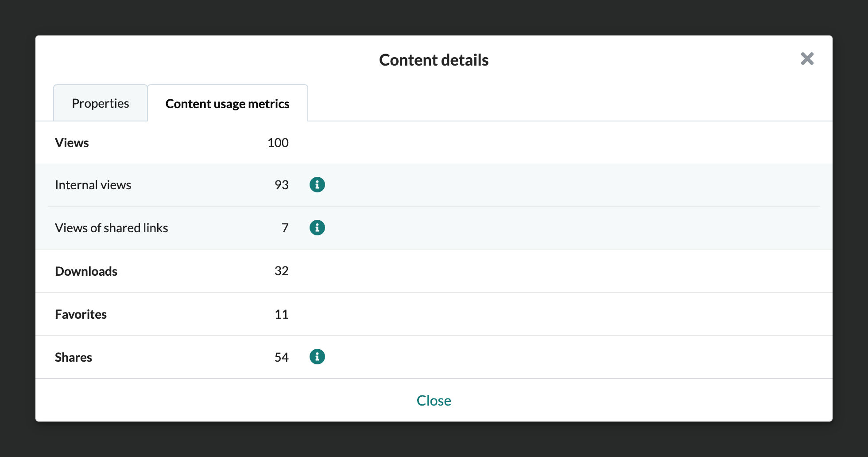The image size is (868, 457).
Task: Click the Internal views value 93
Action: [282, 185]
